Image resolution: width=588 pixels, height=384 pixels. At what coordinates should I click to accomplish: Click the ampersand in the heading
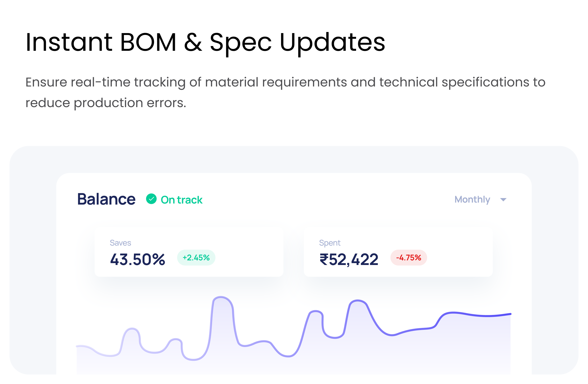193,42
